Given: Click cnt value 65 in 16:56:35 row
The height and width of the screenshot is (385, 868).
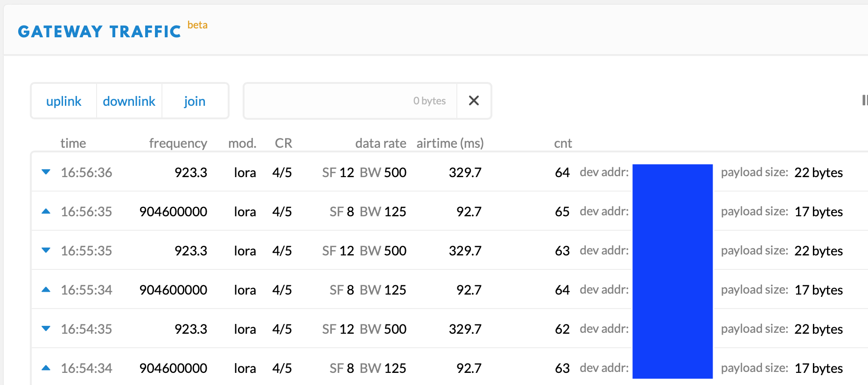Looking at the screenshot, I should click(562, 212).
